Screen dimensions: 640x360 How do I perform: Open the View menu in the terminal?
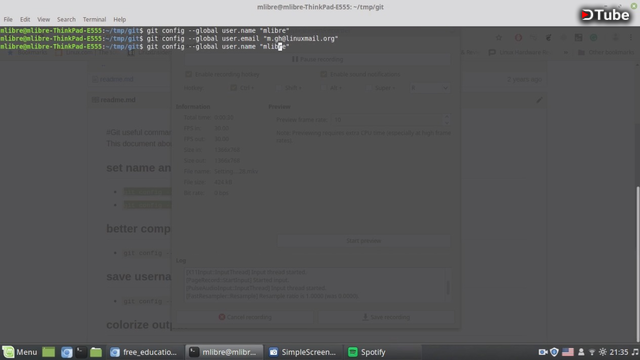[x=43, y=19]
